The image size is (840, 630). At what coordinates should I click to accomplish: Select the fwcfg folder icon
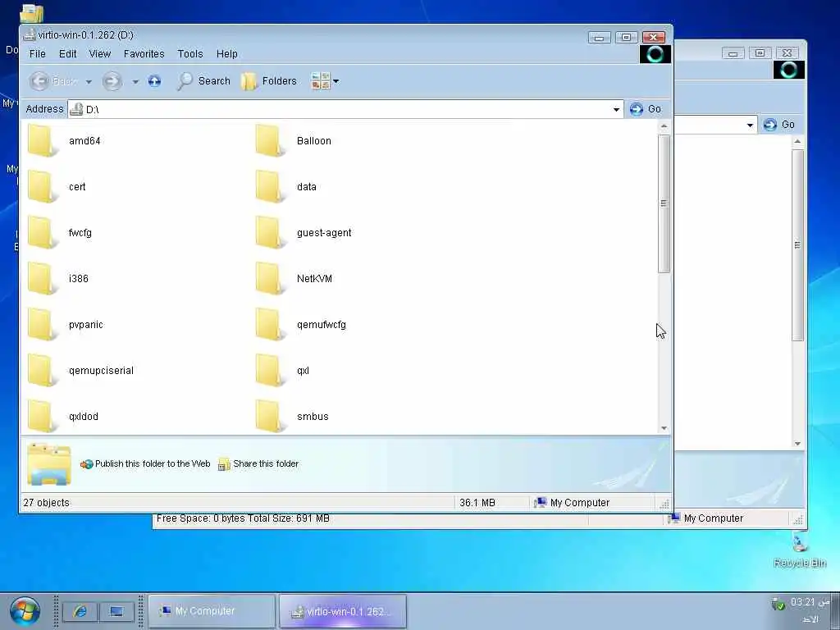(42, 232)
